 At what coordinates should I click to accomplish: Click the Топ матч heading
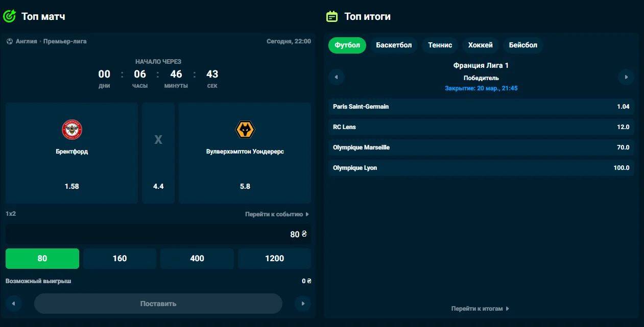pos(43,16)
